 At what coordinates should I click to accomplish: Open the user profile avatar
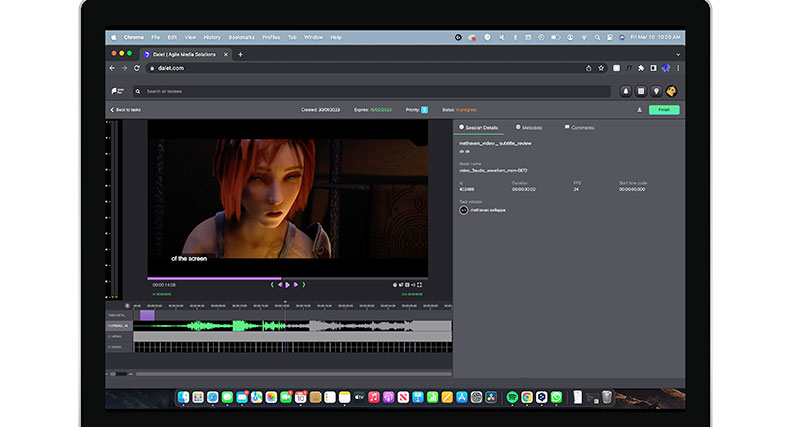672,91
